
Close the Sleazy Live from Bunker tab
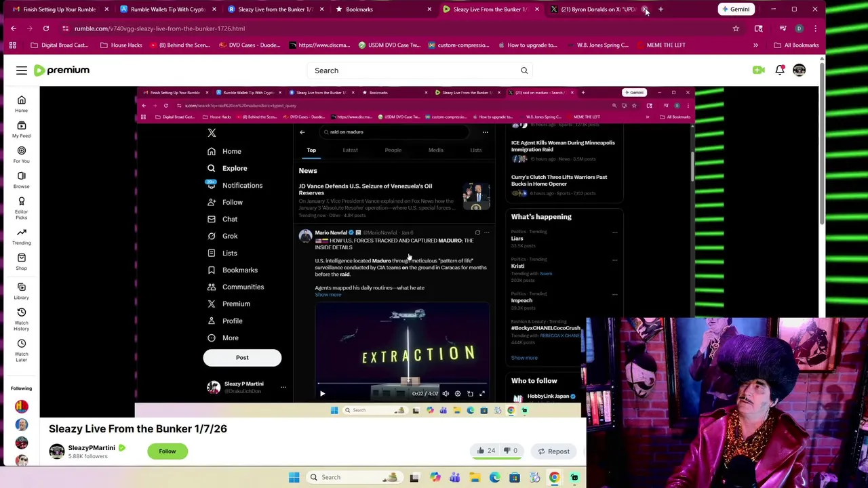(x=536, y=9)
